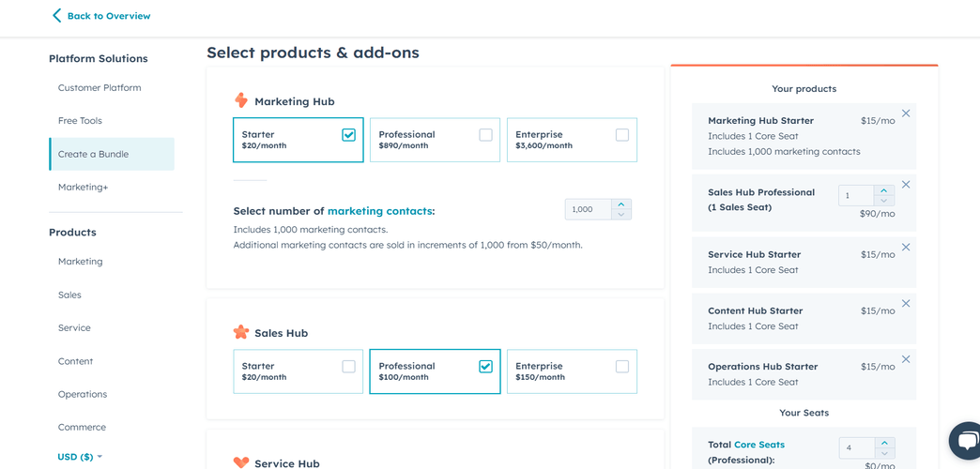Click the Marketing Hub Professional $890/month card
Screen dimensions: 980x469
click(x=435, y=140)
